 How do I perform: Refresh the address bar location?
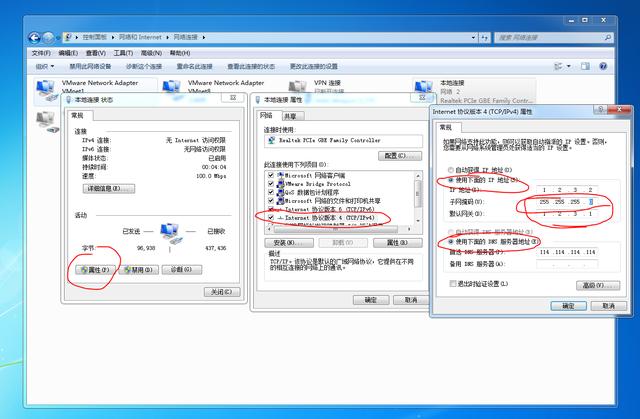(484, 38)
